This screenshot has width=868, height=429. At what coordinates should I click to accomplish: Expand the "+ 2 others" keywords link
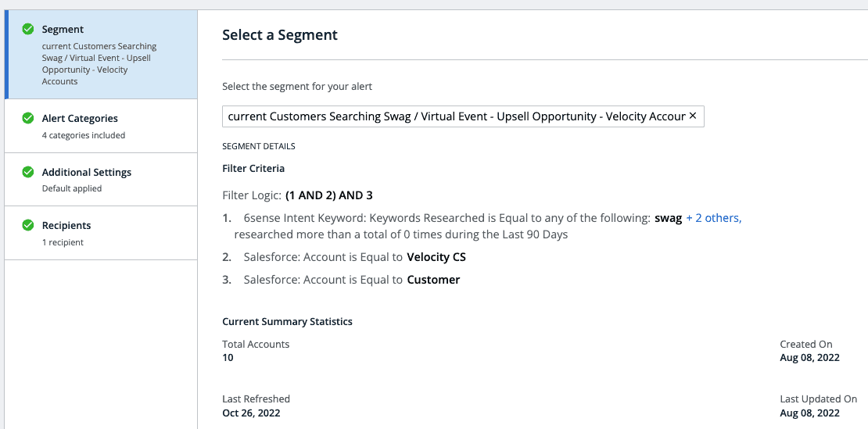tap(713, 219)
